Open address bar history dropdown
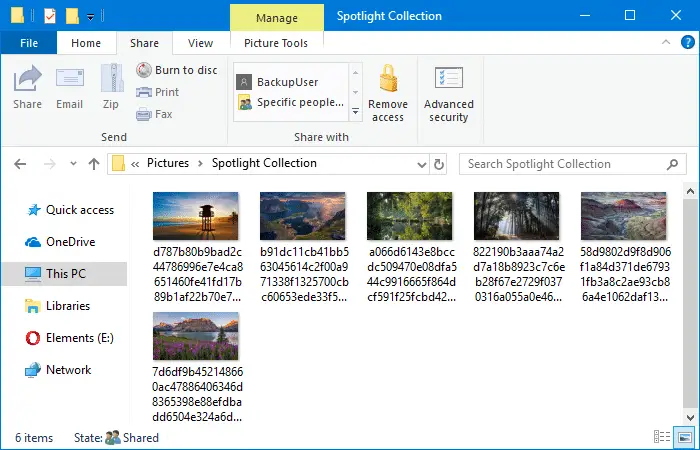 point(422,165)
